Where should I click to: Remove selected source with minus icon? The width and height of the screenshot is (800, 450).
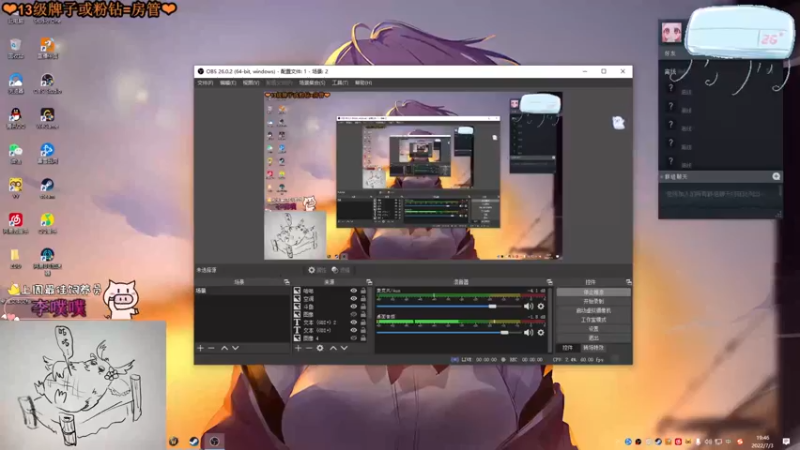click(x=309, y=348)
